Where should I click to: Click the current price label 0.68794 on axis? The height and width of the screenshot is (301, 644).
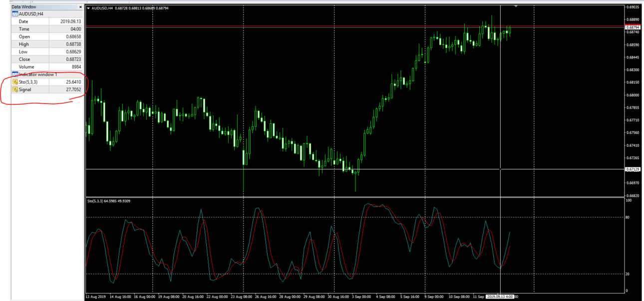[x=633, y=27]
